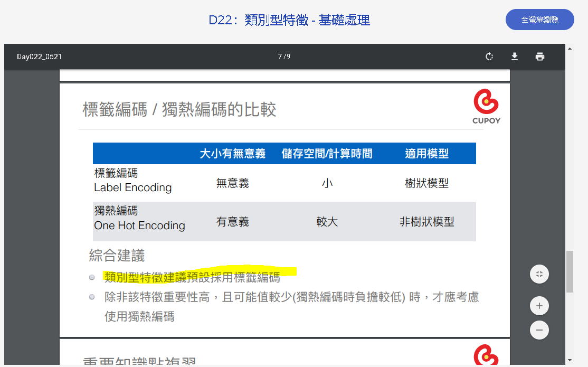The height and width of the screenshot is (367, 588).
Task: Click the 全螢幕瀏覽 fullscreen button
Action: click(x=539, y=20)
